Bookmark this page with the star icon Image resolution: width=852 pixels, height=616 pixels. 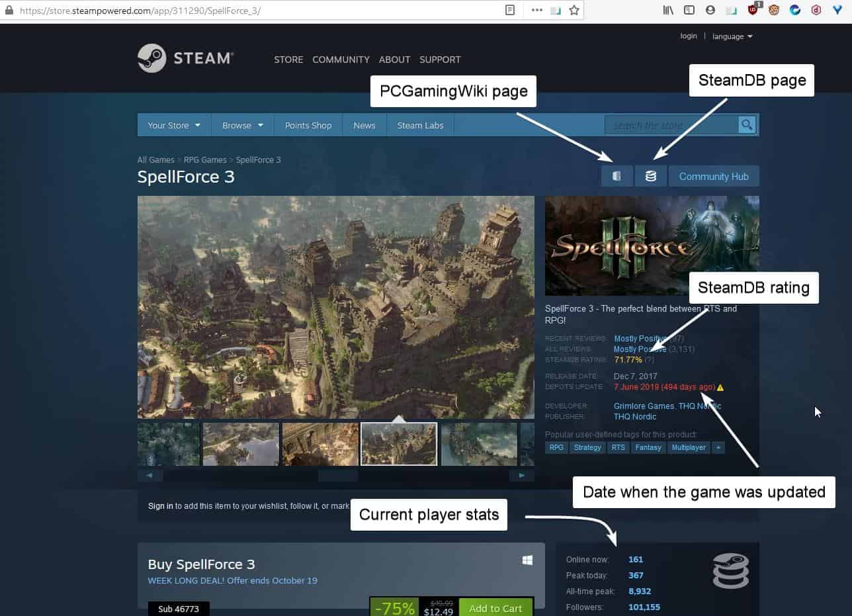click(x=574, y=10)
